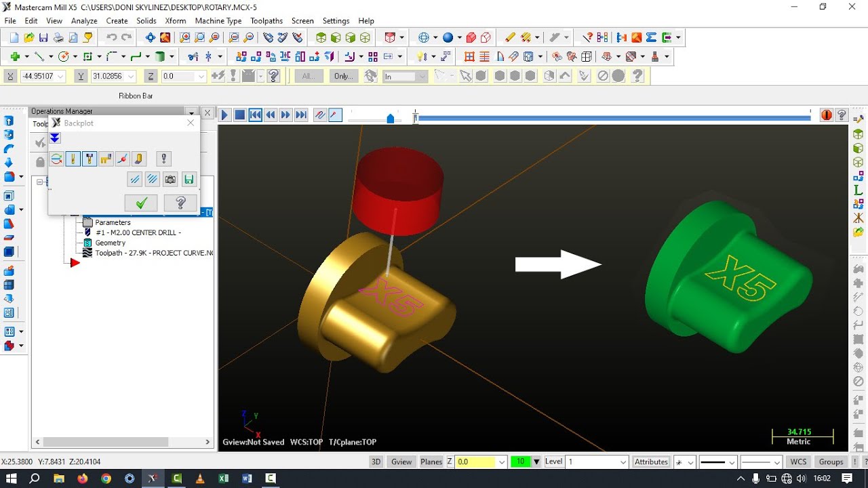Click the Only... selection button

[x=344, y=76]
